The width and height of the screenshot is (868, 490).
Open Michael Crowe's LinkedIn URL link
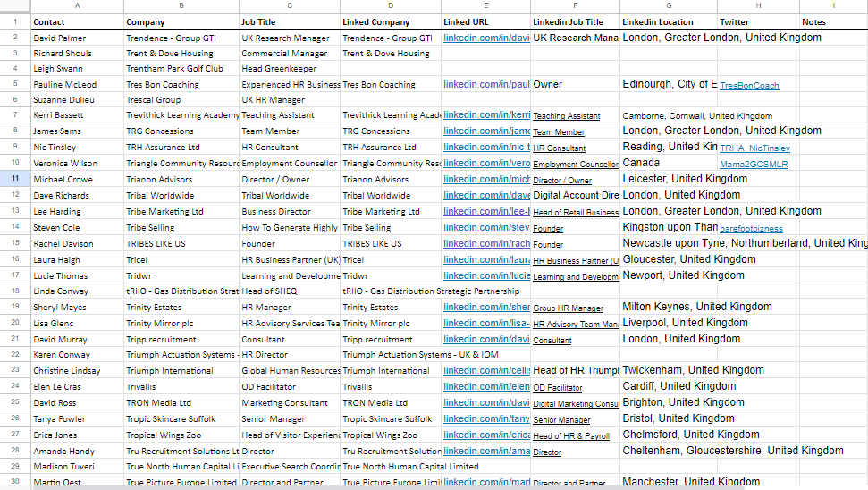tap(486, 179)
